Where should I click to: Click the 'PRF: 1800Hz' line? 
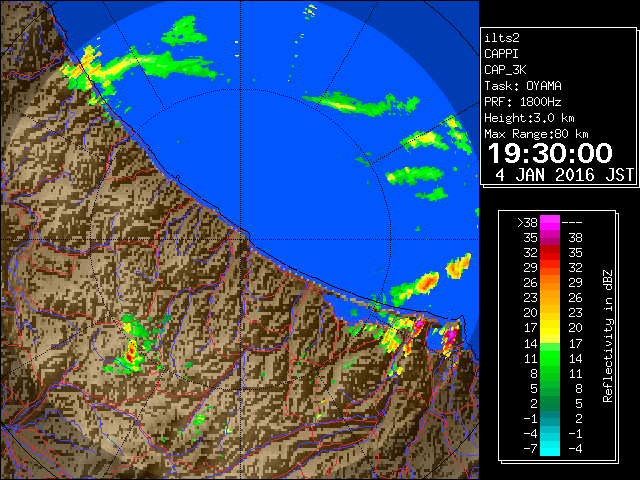tap(522, 102)
